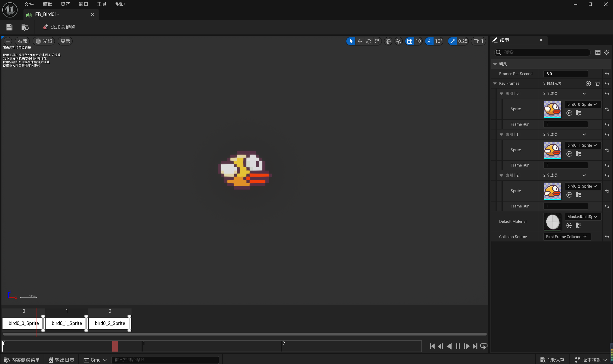613x364 pixels.
Task: Click the browse-to-asset toolbar icon
Action: (25, 27)
